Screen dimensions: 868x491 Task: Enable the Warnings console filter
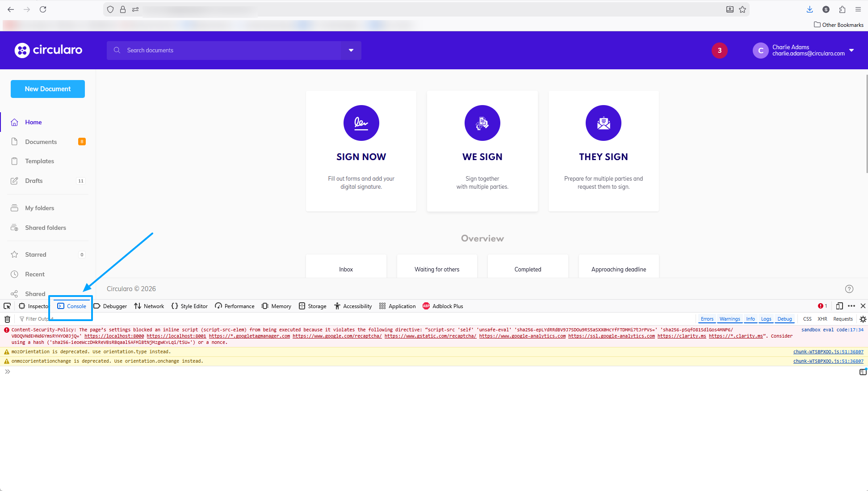730,319
